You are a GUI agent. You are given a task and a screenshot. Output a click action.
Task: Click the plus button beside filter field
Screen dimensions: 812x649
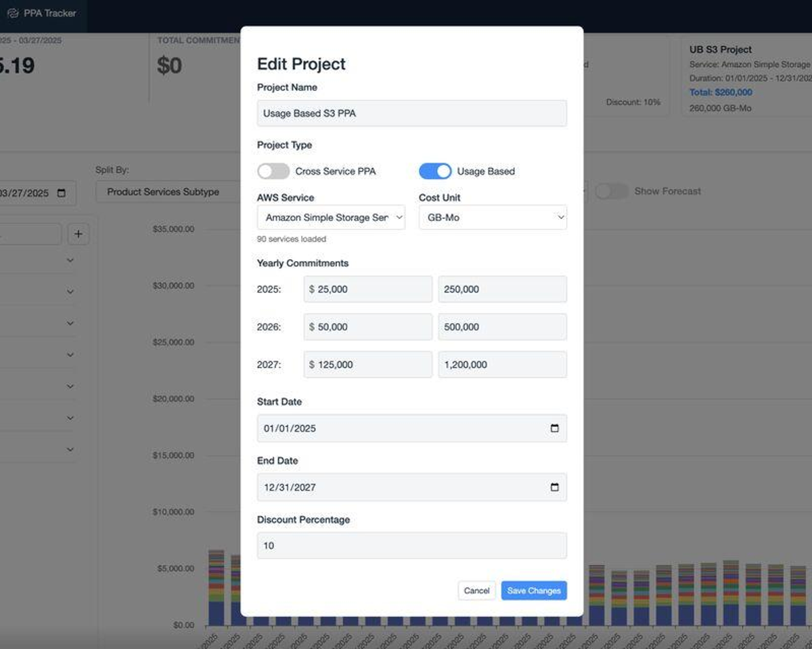[78, 234]
